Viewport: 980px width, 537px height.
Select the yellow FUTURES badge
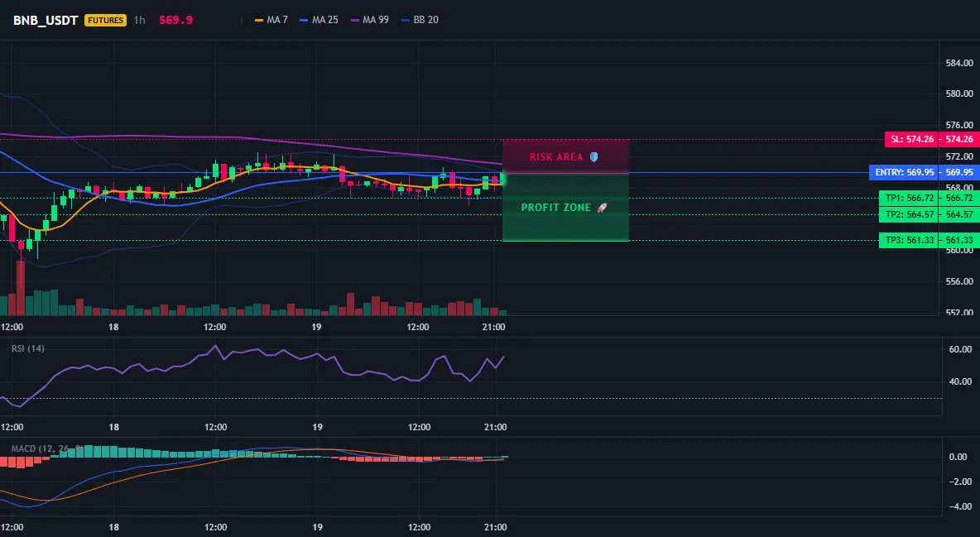(106, 20)
